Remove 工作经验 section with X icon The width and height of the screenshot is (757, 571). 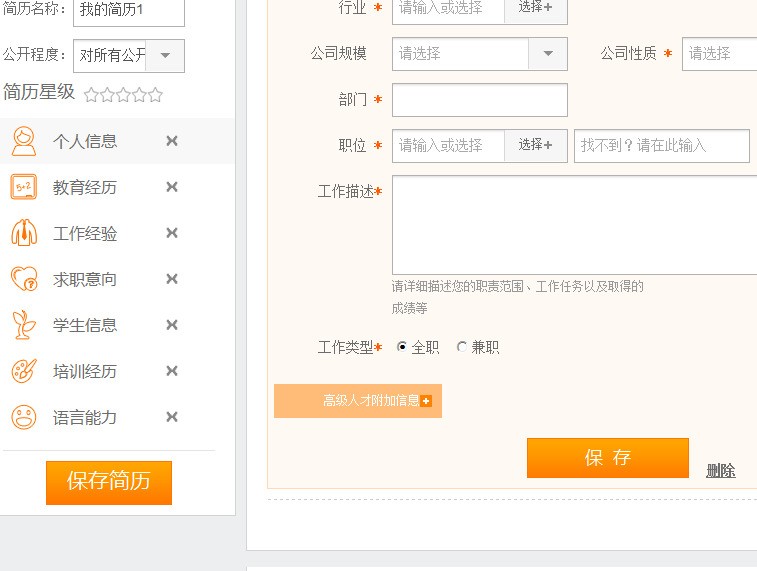[x=172, y=233]
